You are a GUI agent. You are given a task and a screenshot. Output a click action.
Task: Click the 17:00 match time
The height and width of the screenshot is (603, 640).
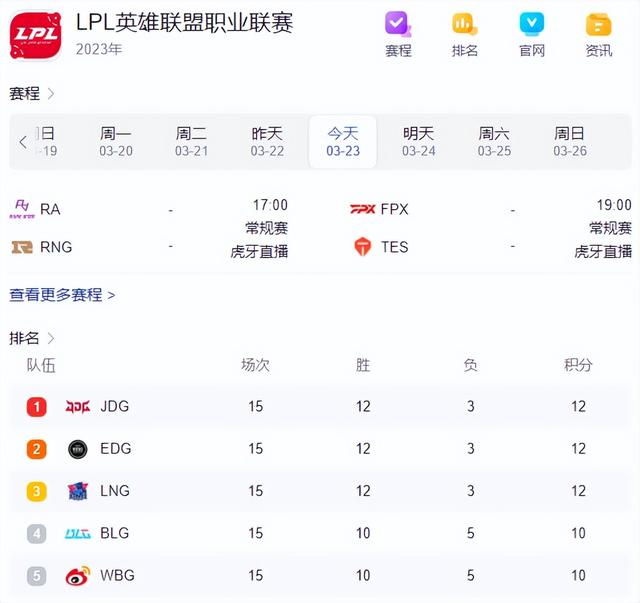point(270,205)
